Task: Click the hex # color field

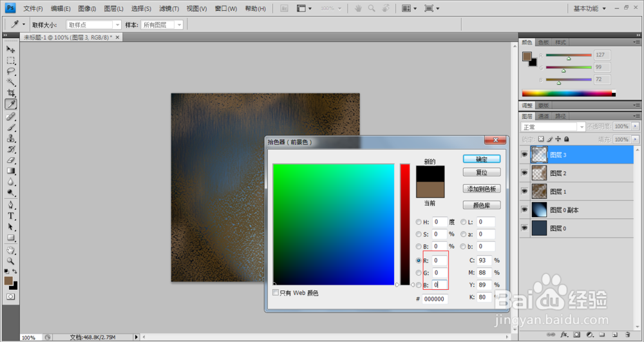Action: [x=434, y=299]
